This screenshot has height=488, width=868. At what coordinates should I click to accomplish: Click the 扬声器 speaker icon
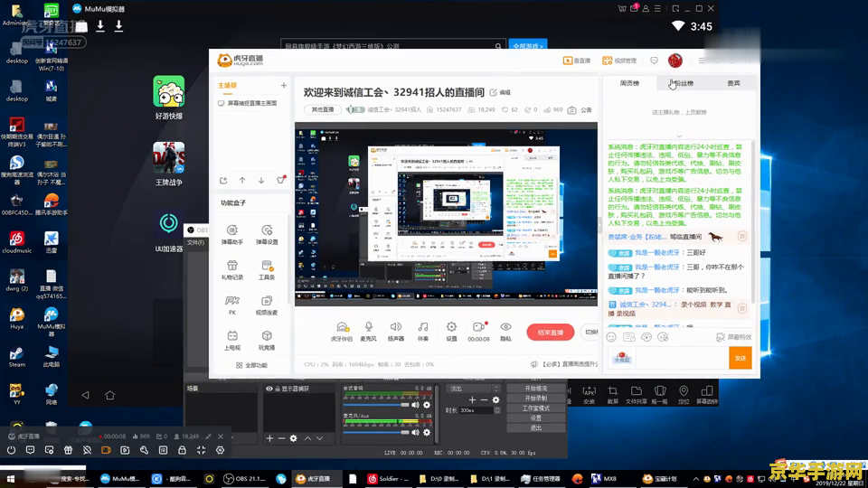tap(396, 332)
